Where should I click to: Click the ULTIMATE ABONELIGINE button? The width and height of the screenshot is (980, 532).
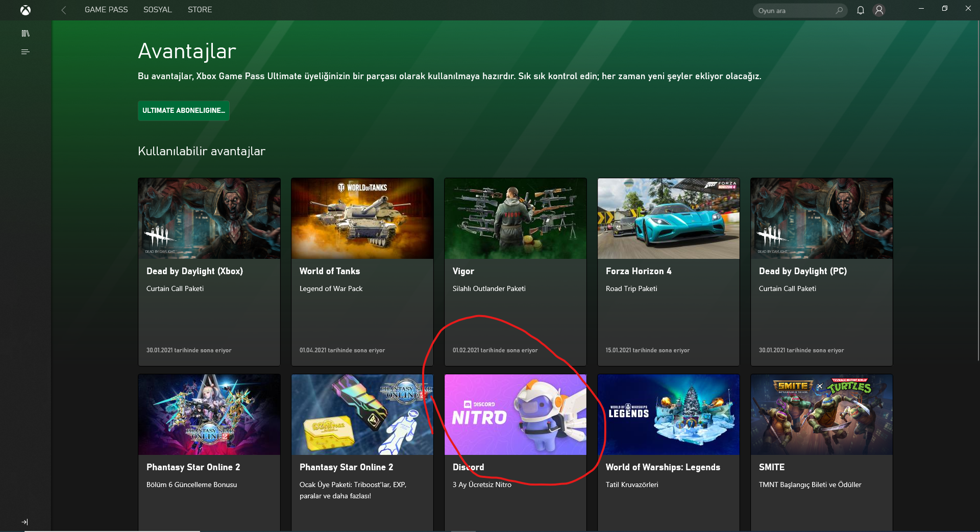tap(184, 111)
